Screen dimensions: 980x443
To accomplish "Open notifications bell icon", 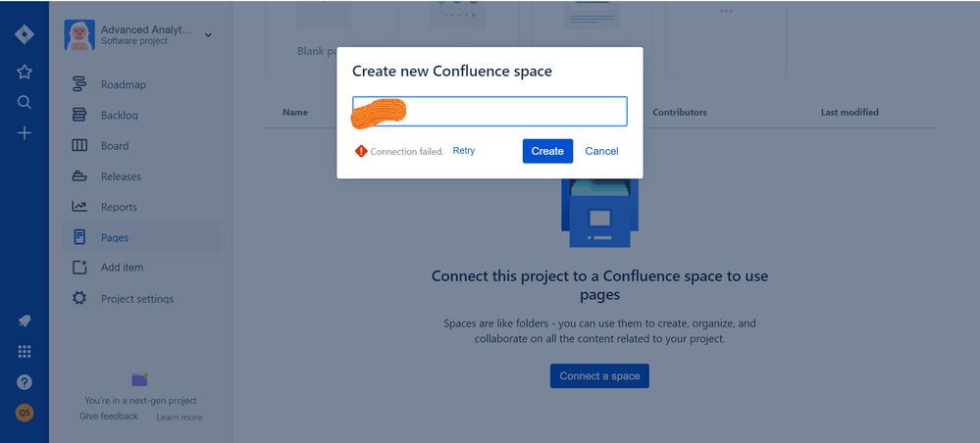I will (25, 321).
